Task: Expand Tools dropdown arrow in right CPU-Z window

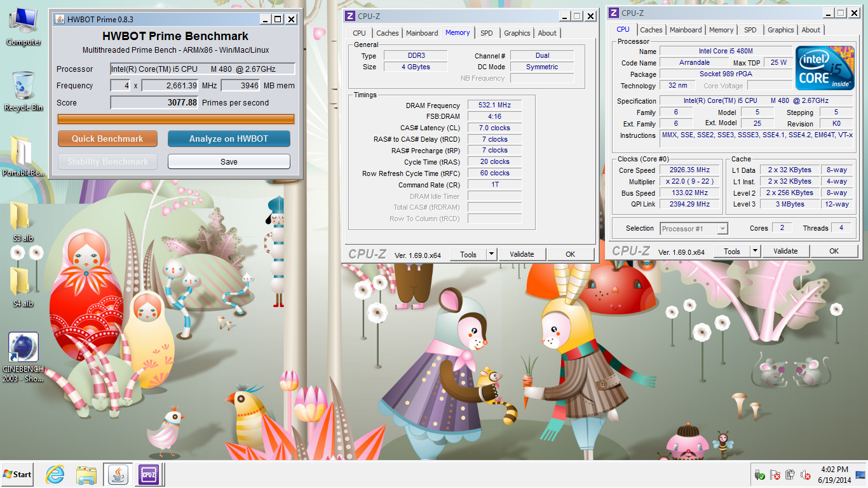Action: [x=755, y=251]
